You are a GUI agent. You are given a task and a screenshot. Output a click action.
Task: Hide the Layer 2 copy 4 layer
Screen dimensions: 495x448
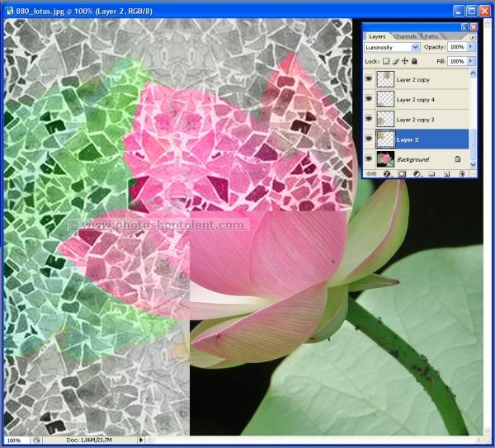369,98
